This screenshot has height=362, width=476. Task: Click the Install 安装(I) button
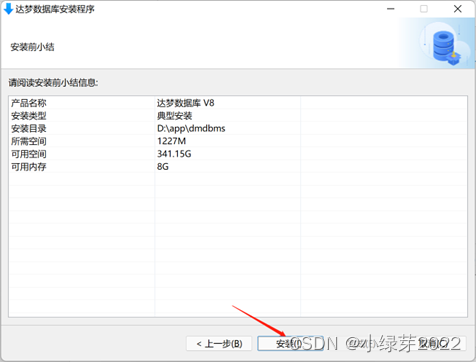(290, 343)
